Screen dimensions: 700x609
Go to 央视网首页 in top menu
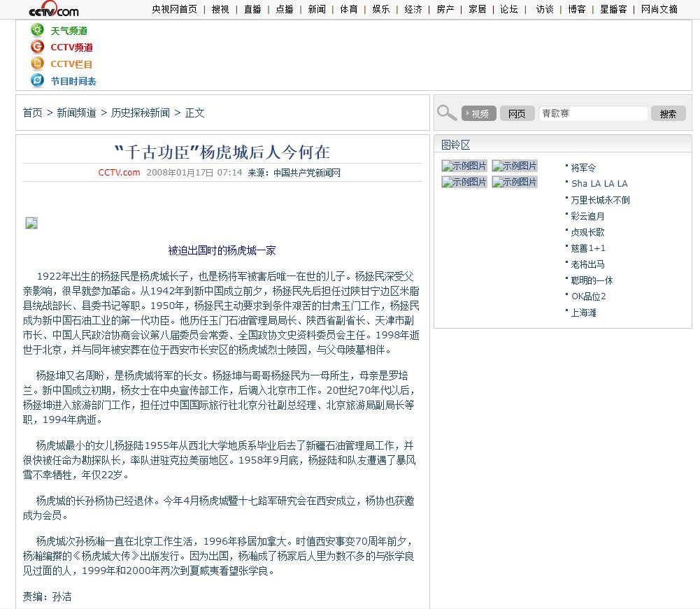[x=174, y=9]
